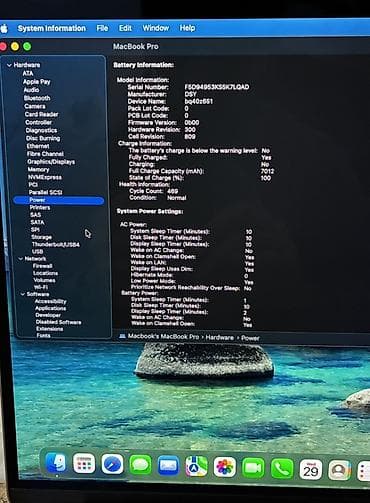
Task: Select Camera in the sidebar
Action: click(x=35, y=106)
